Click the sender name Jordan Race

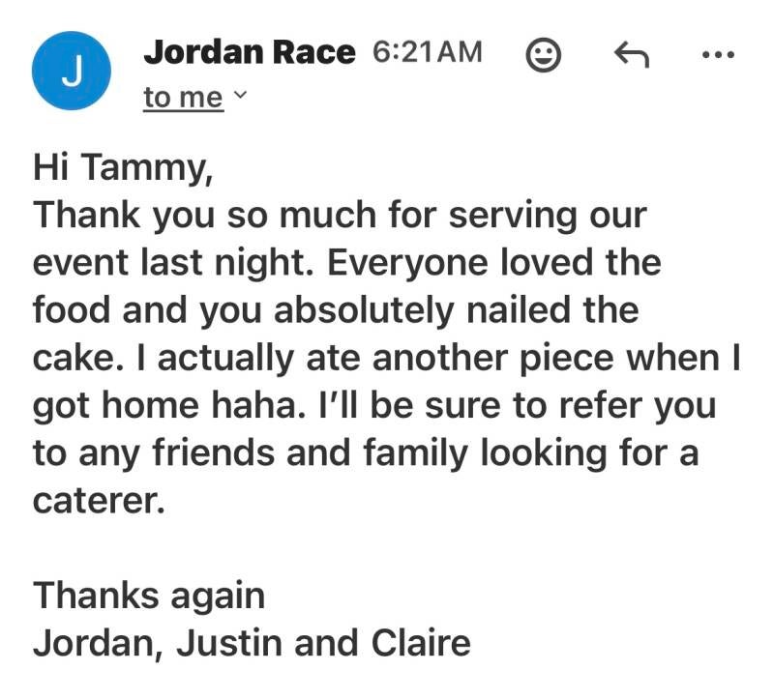(249, 53)
